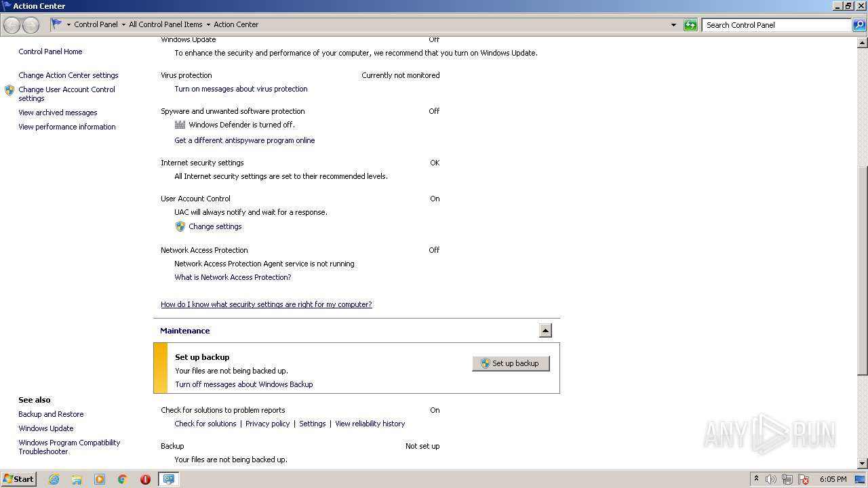Click the scrollbar down arrow

coord(863,464)
